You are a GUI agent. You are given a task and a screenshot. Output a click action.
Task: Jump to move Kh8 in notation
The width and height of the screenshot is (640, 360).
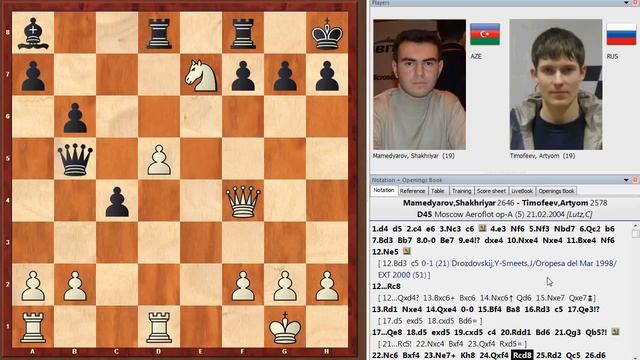tap(467, 355)
